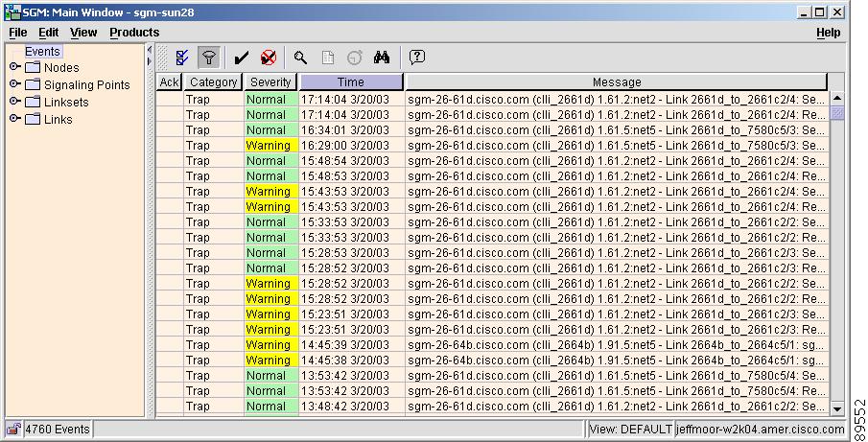Open the Products menu
The width and height of the screenshot is (868, 442).
click(134, 33)
